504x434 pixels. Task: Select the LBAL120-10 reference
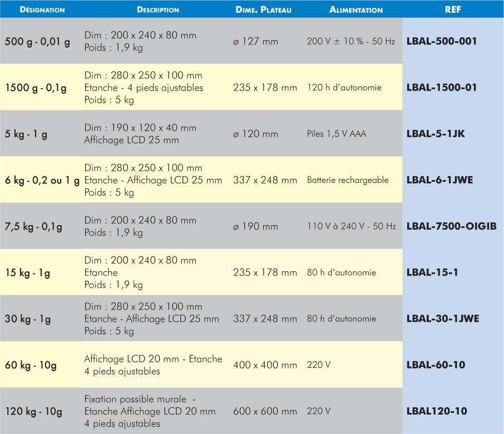click(437, 411)
